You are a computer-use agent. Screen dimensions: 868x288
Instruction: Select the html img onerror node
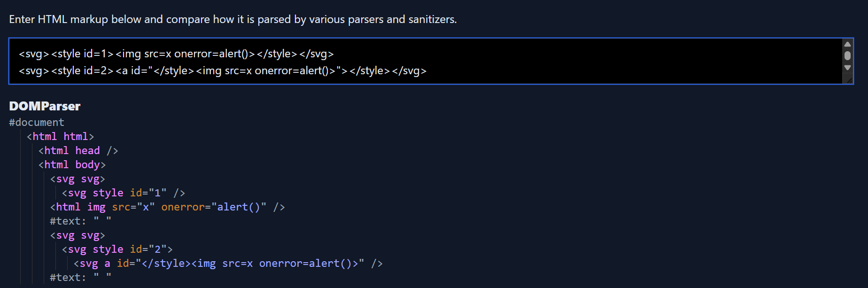click(167, 207)
